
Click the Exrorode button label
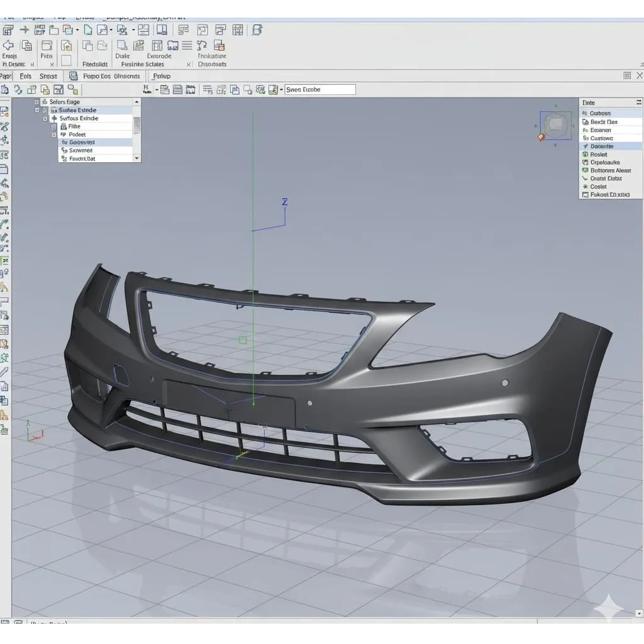(159, 56)
